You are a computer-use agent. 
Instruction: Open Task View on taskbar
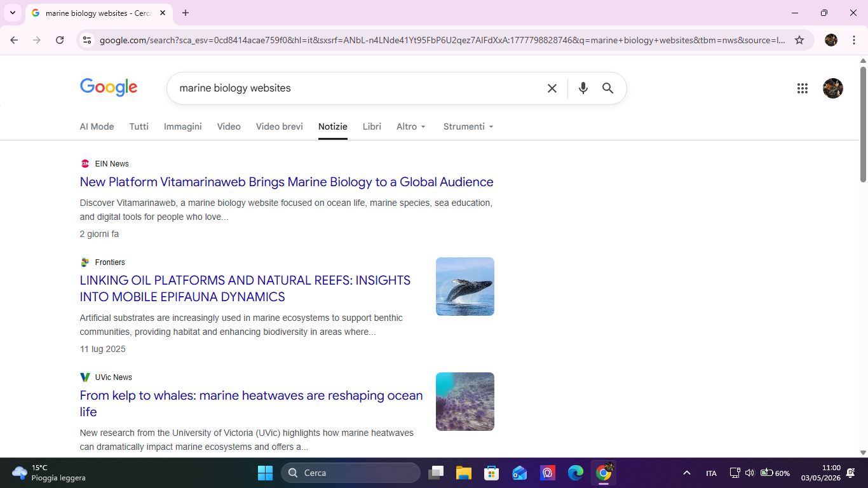[x=436, y=473]
